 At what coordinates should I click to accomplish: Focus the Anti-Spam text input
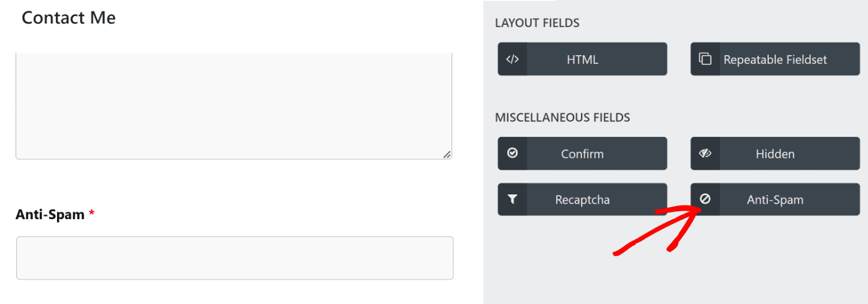pos(234,258)
